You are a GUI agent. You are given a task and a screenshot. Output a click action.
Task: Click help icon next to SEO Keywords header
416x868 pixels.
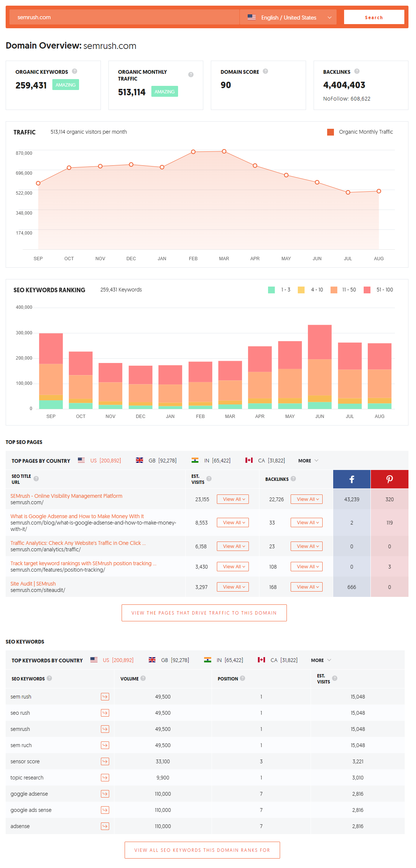click(x=49, y=678)
